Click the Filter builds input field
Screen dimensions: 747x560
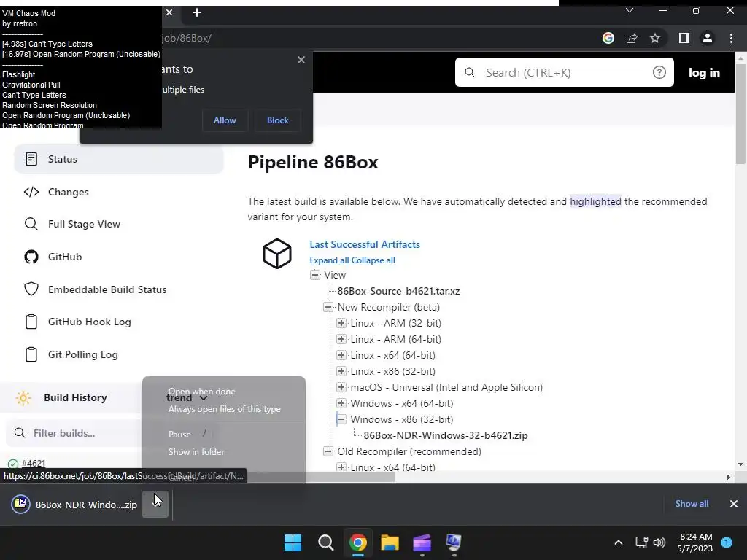pyautogui.click(x=75, y=433)
